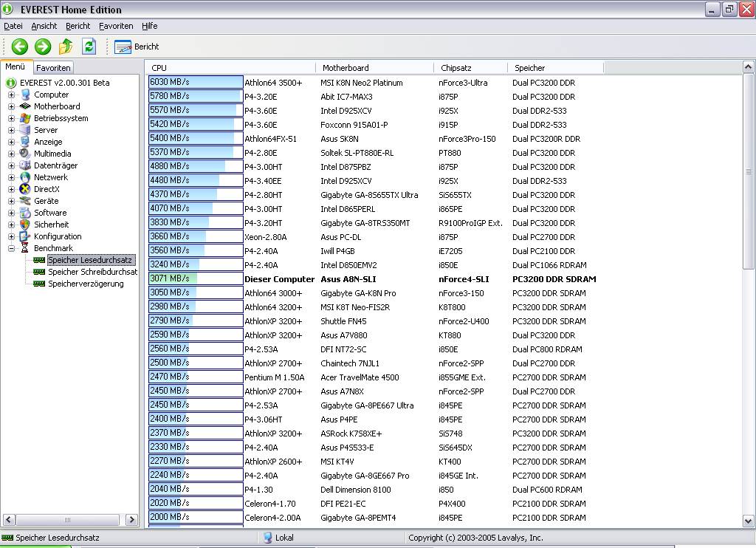This screenshot has width=756, height=548.
Task: Select the DirectX icon in the tree
Action: pyautogui.click(x=25, y=189)
